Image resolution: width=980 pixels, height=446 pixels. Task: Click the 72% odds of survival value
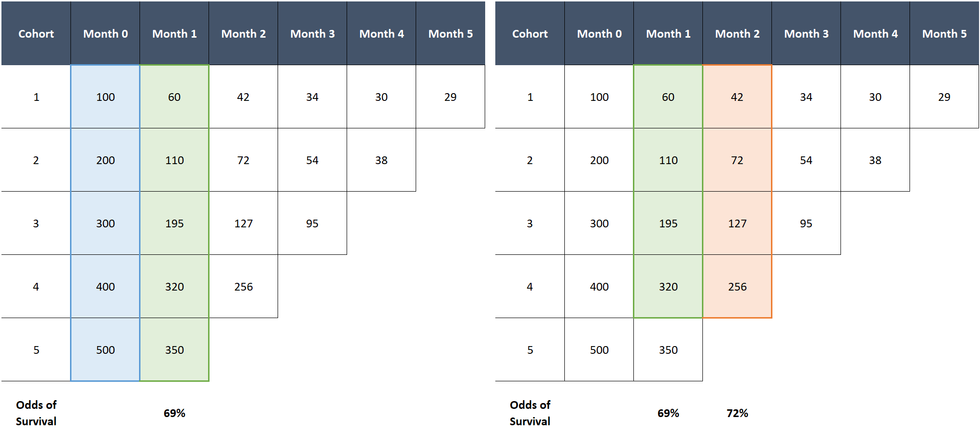click(x=737, y=413)
